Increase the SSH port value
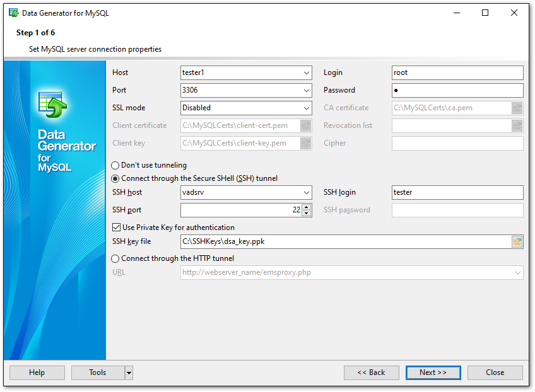 click(307, 207)
